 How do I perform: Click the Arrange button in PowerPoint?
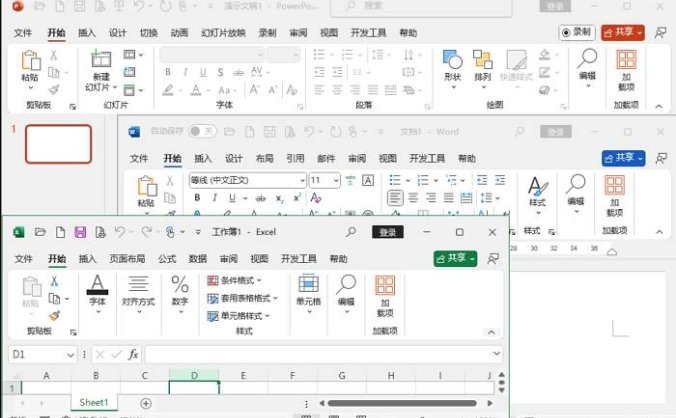(x=482, y=69)
